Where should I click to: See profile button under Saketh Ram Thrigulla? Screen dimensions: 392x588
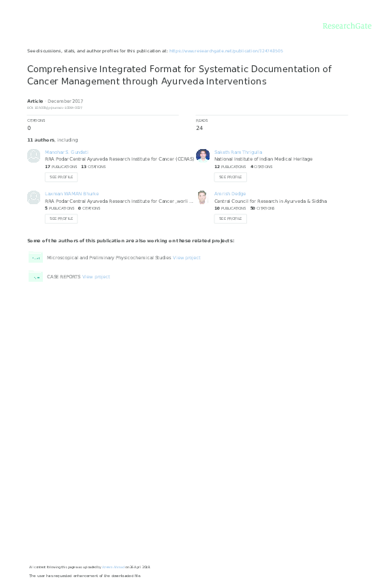230,177
